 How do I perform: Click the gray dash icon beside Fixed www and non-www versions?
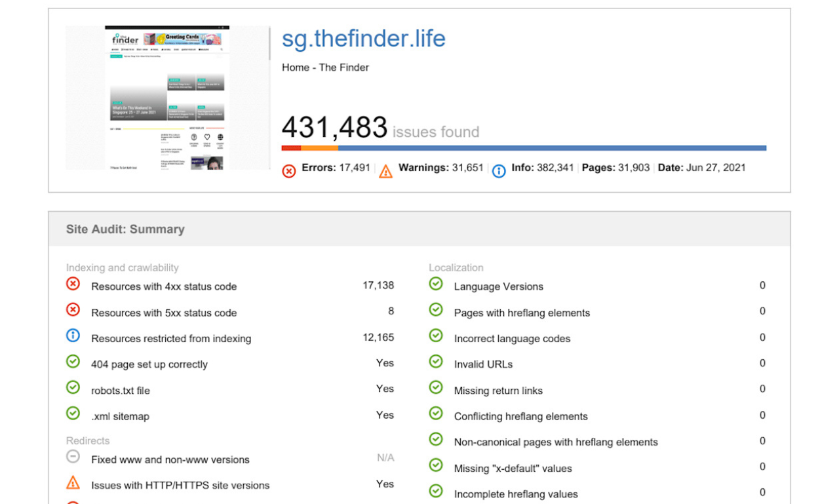tap(73, 457)
